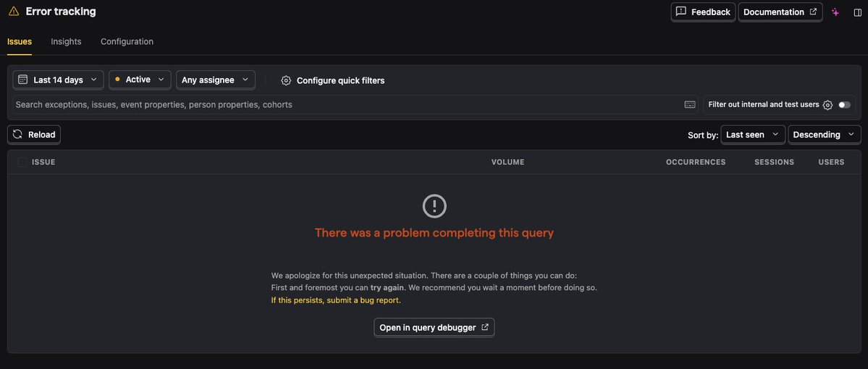This screenshot has width=868, height=369.
Task: Open the Active status dropdown
Action: tap(140, 80)
